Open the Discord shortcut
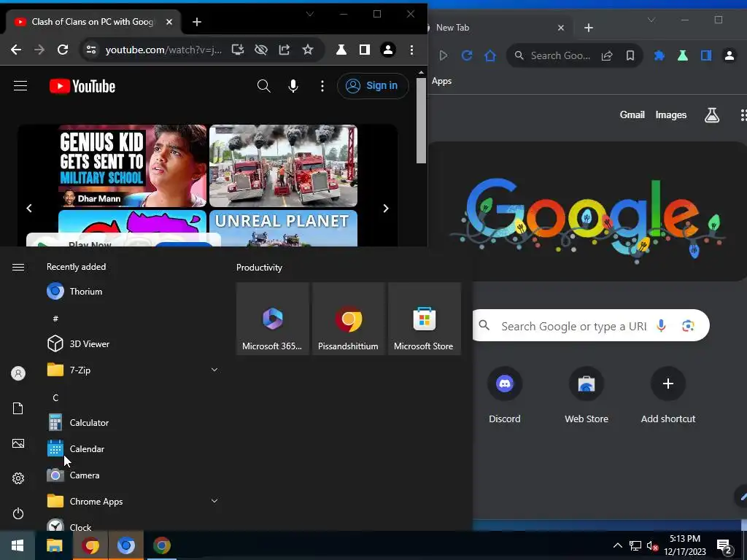 [x=505, y=396]
